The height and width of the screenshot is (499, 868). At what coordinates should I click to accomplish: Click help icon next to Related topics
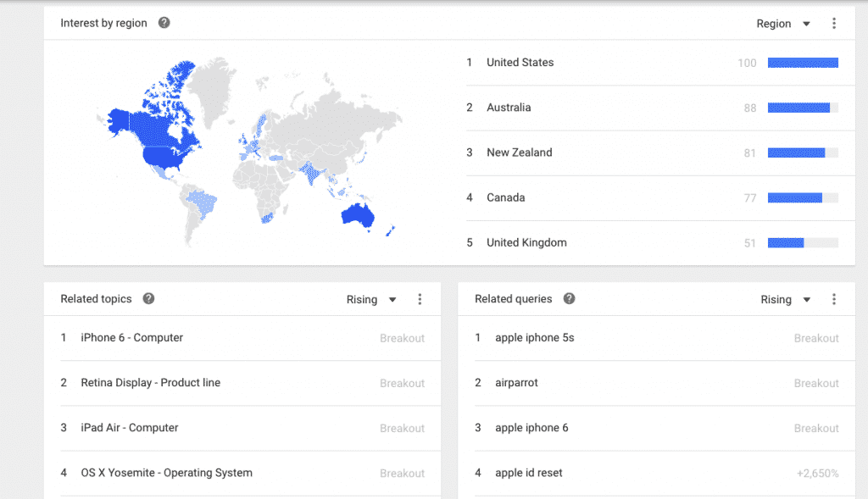click(x=148, y=299)
